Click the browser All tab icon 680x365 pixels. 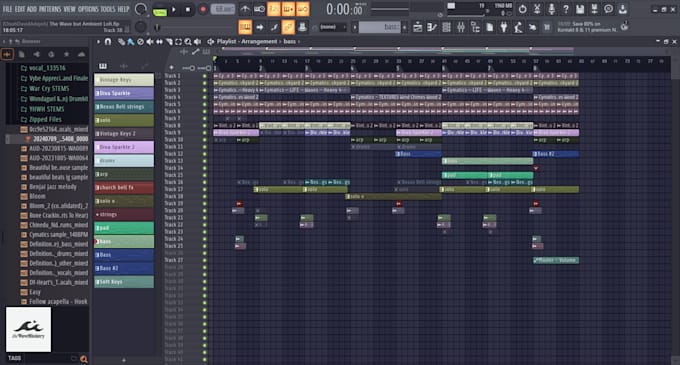7,54
